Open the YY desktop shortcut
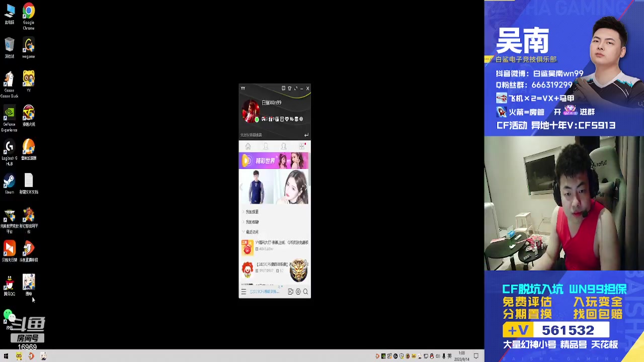Image resolution: width=644 pixels, height=362 pixels. 29,81
